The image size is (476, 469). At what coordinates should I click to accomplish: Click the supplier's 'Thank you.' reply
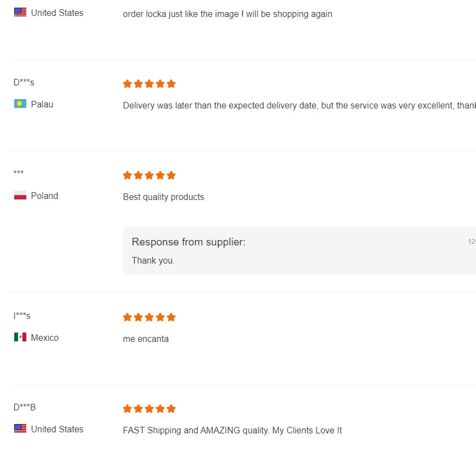coord(153,261)
